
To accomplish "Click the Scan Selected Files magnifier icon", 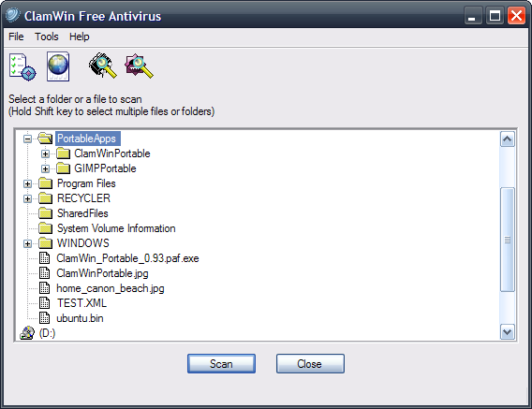I will click(139, 66).
